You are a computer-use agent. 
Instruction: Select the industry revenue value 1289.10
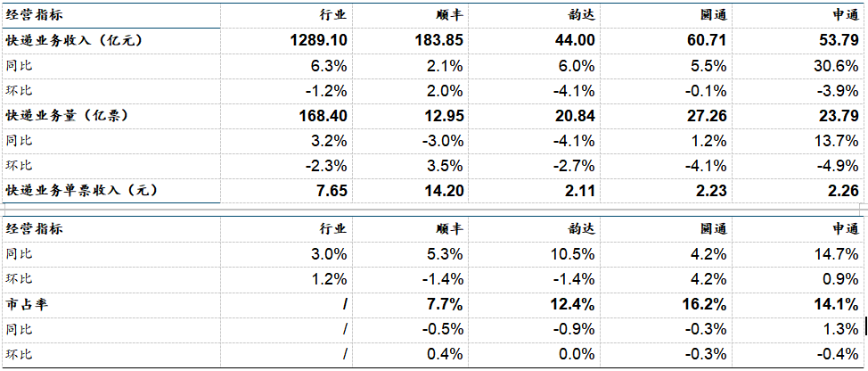point(318,40)
